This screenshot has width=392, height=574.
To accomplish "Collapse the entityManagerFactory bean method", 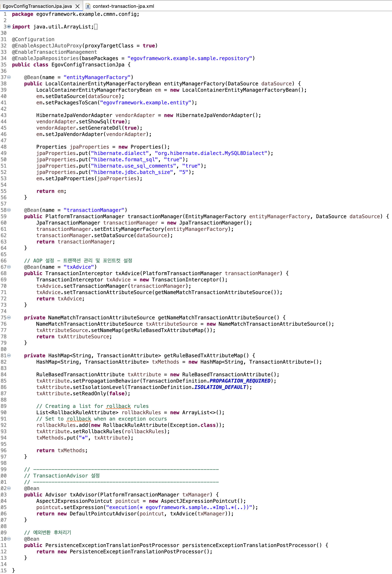I will (x=8, y=77).
